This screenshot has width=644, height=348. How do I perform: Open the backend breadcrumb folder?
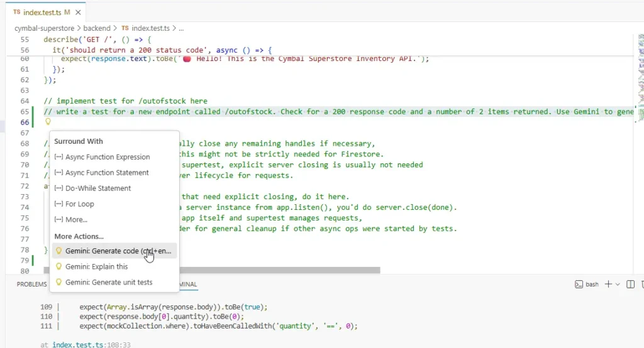pos(96,28)
